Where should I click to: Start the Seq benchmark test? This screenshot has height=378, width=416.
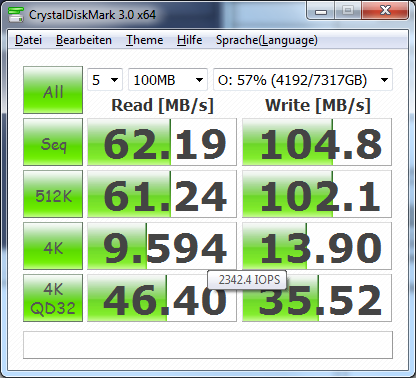(53, 142)
